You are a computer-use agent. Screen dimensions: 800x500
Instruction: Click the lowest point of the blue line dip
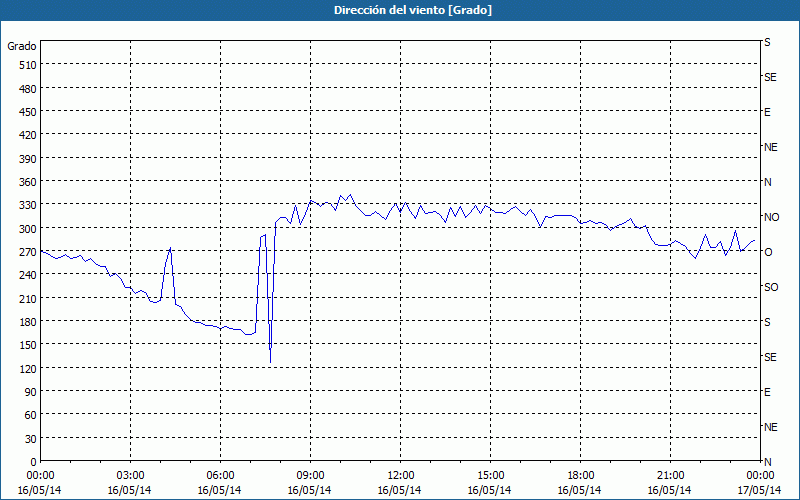(270, 362)
